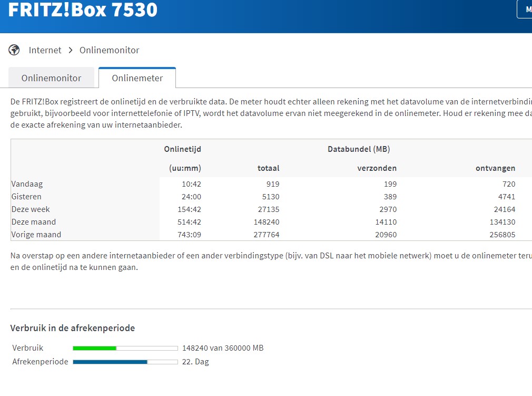Click the blue Afrekenperiode progress bar
This screenshot has width=532, height=396.
coord(125,362)
